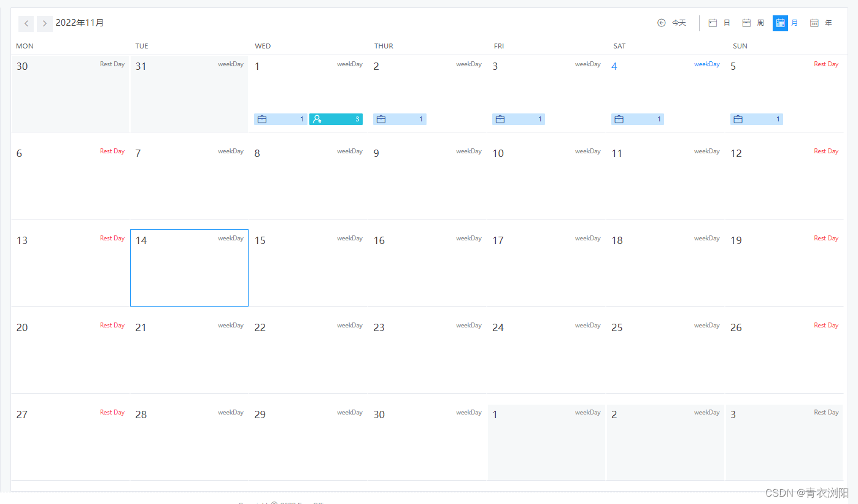The height and width of the screenshot is (504, 858).
Task: Click date number 17
Action: point(498,240)
